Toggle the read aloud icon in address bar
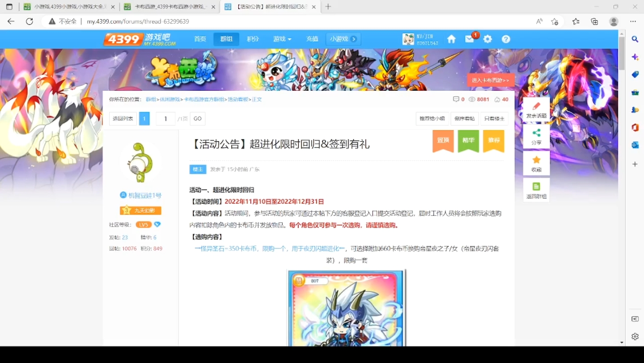The height and width of the screenshot is (363, 644). pyautogui.click(x=539, y=21)
